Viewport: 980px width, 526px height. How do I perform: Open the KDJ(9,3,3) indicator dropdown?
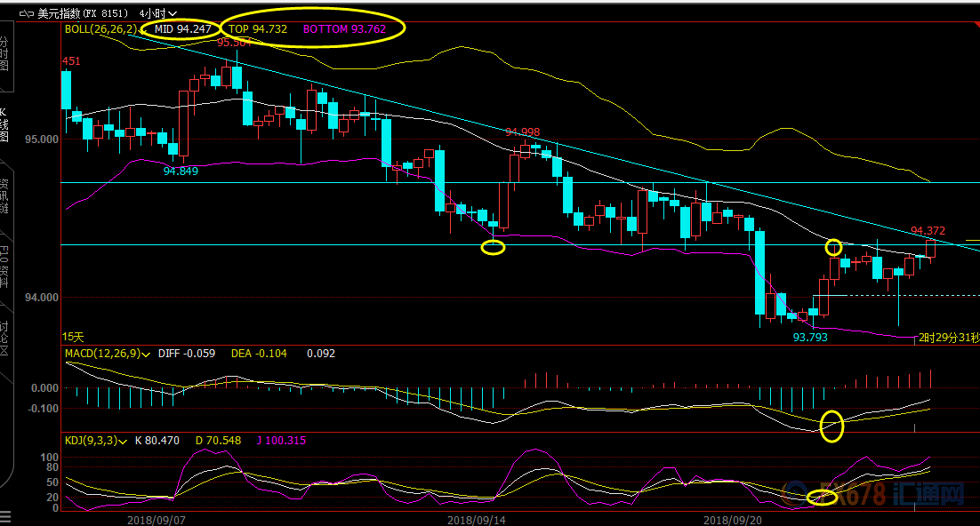tap(124, 440)
